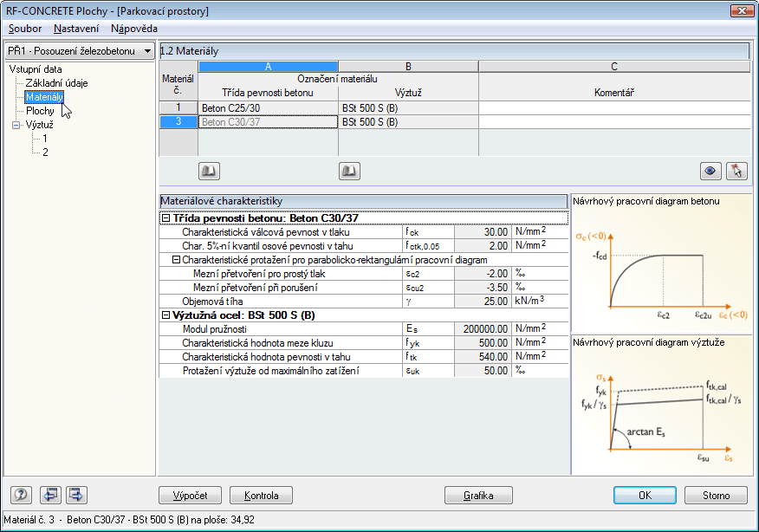
Task: Select column C header
Action: pos(614,67)
